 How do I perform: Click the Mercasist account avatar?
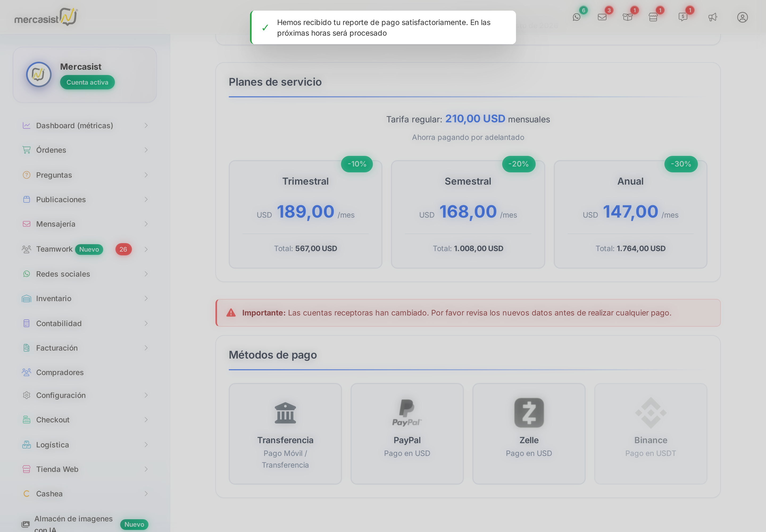(x=39, y=74)
